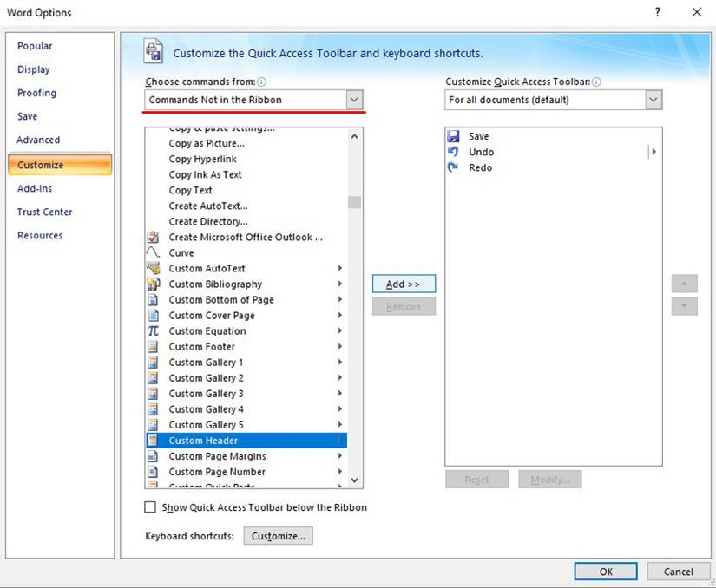716x588 pixels.
Task: Select the Customize category
Action: [x=60, y=165]
